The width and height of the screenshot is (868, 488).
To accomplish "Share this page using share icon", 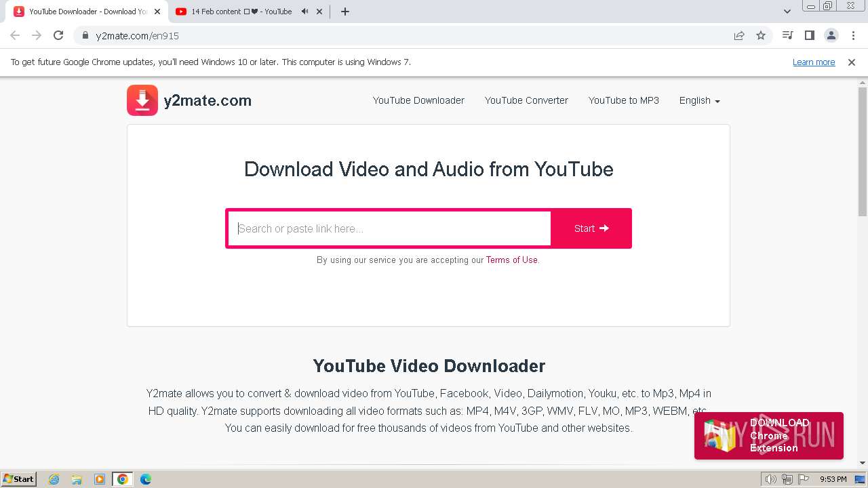I will pos(739,36).
